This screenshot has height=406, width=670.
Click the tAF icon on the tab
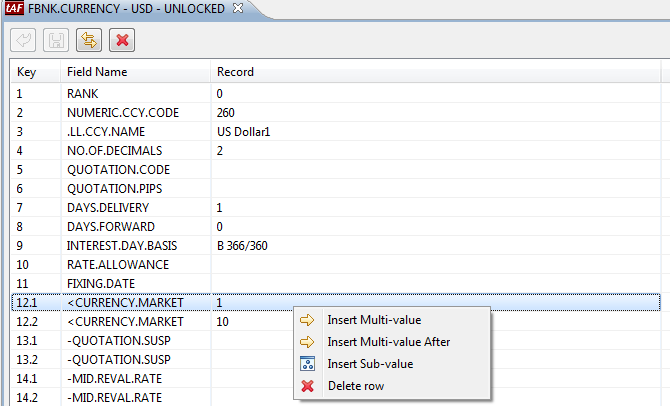point(14,9)
